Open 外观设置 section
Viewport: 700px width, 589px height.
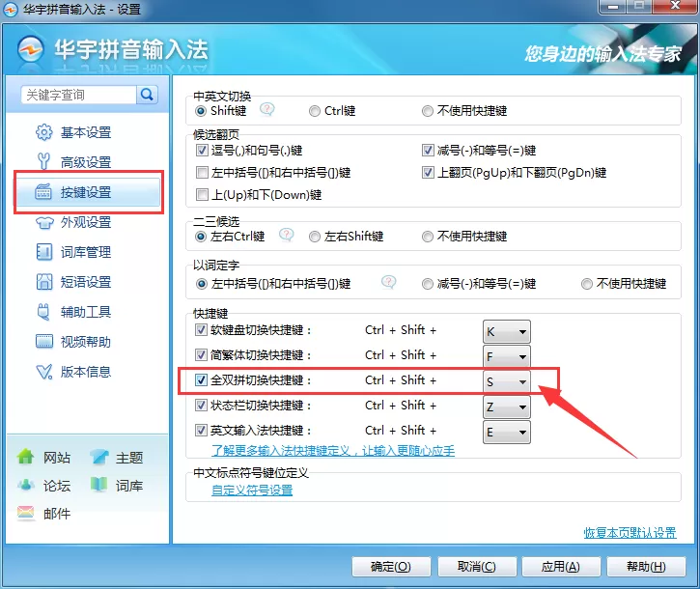pyautogui.click(x=86, y=222)
